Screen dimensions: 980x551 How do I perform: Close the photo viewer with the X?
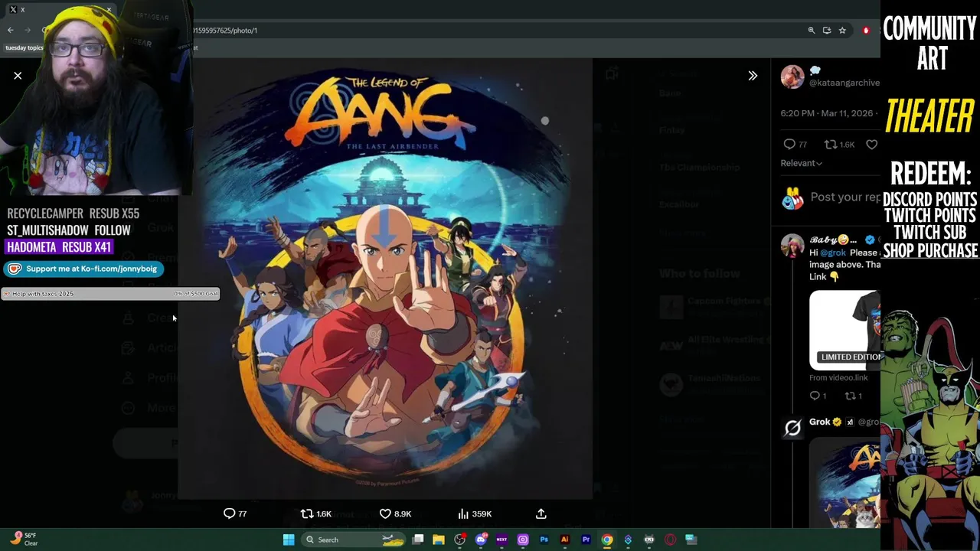(18, 76)
